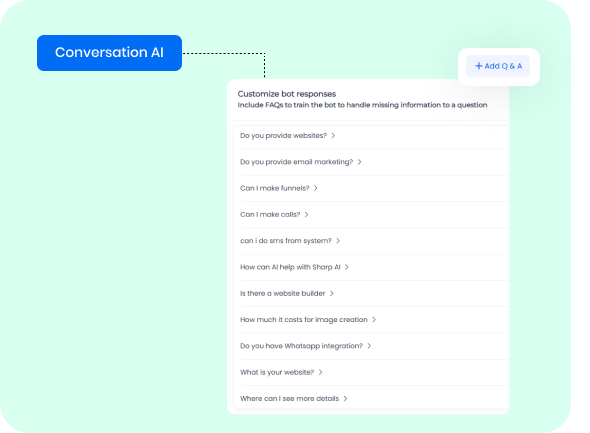Click chevron after image creation cost question
Viewport: 590px width, 433px height.
coord(374,320)
